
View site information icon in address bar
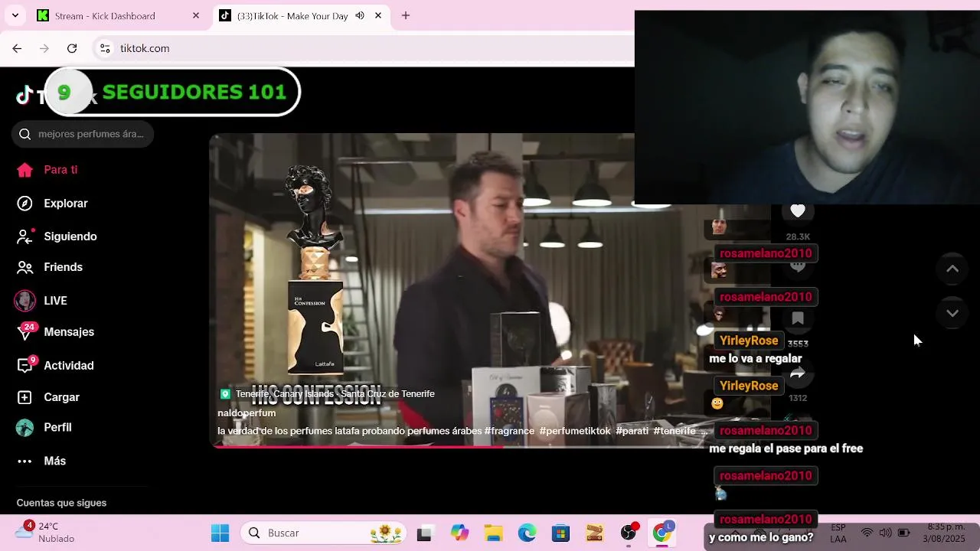(105, 48)
